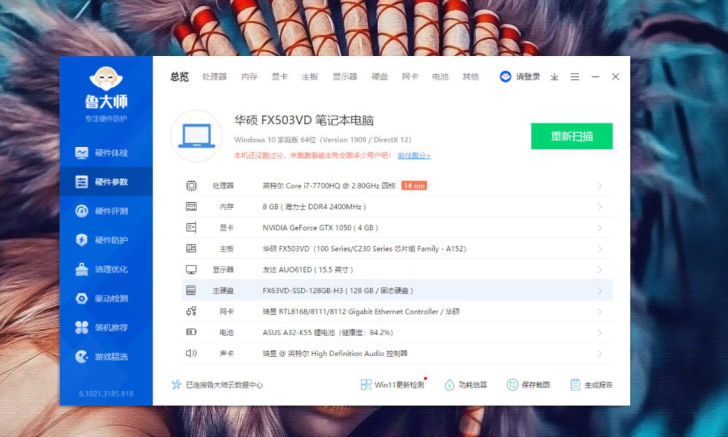
Task: Click the 网卡 network icon
Action: tap(191, 312)
